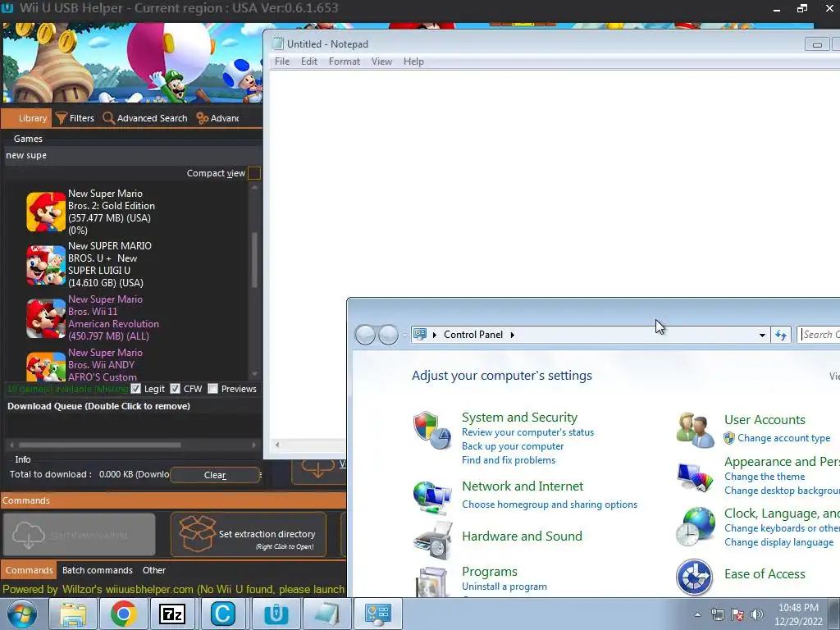
Task: Click the Notepad taskbar icon
Action: (326, 614)
